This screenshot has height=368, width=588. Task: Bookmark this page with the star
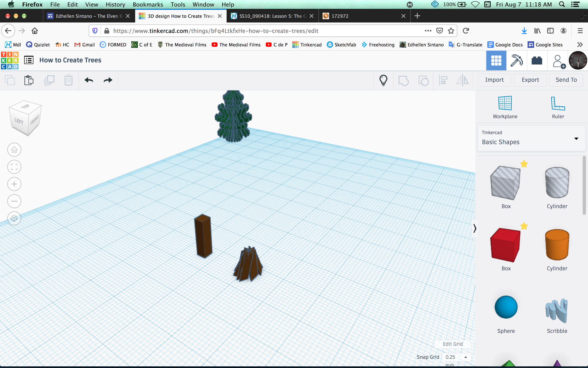click(x=451, y=31)
